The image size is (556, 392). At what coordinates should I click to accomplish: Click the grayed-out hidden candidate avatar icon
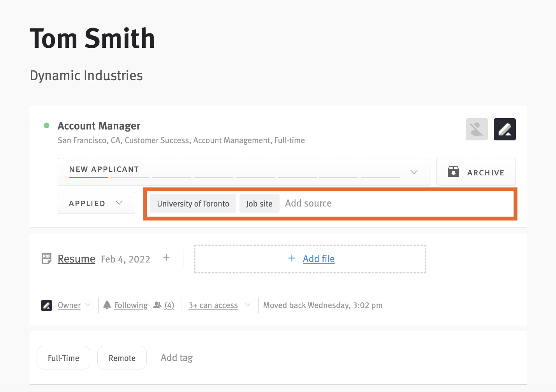tap(477, 129)
